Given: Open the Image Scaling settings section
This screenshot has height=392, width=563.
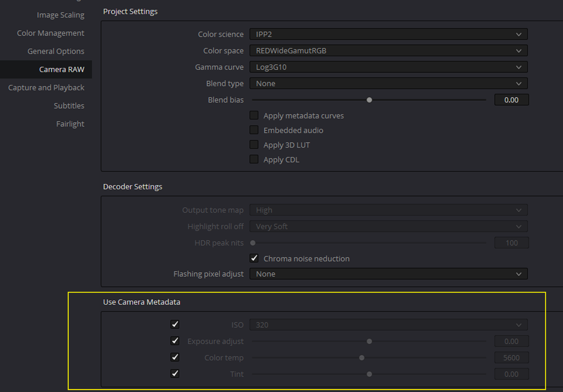Looking at the screenshot, I should tap(60, 15).
